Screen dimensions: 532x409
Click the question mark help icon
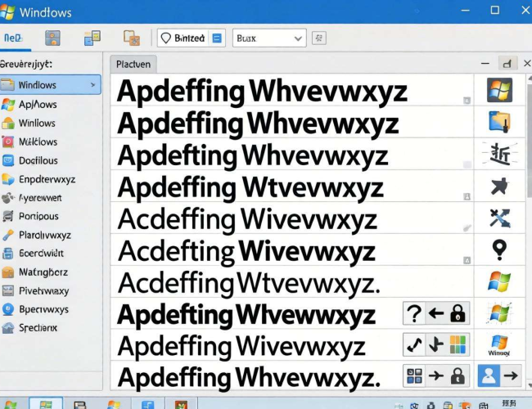tap(414, 313)
